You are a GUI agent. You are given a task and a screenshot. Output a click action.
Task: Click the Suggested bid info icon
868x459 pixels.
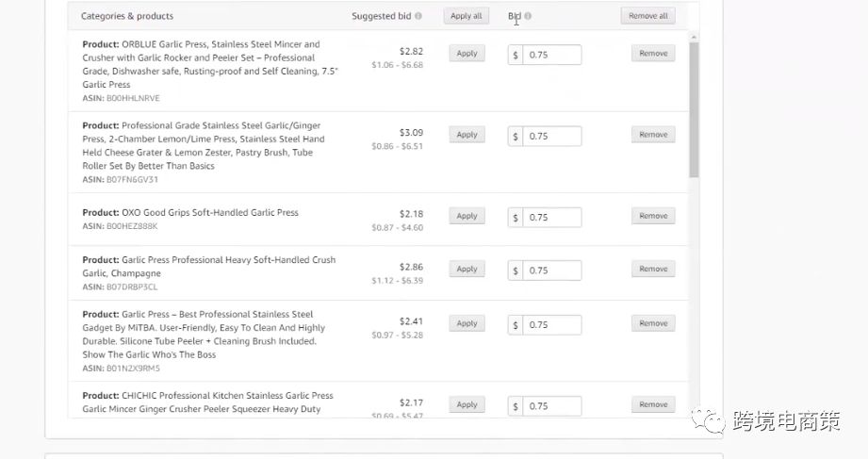pyautogui.click(x=418, y=16)
